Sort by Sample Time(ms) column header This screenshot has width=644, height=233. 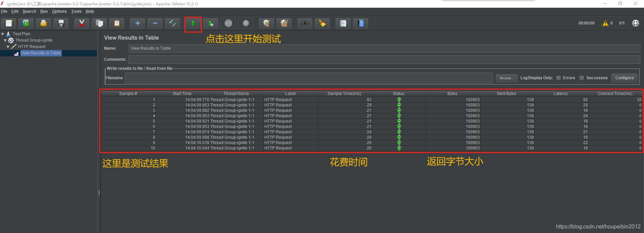344,94
